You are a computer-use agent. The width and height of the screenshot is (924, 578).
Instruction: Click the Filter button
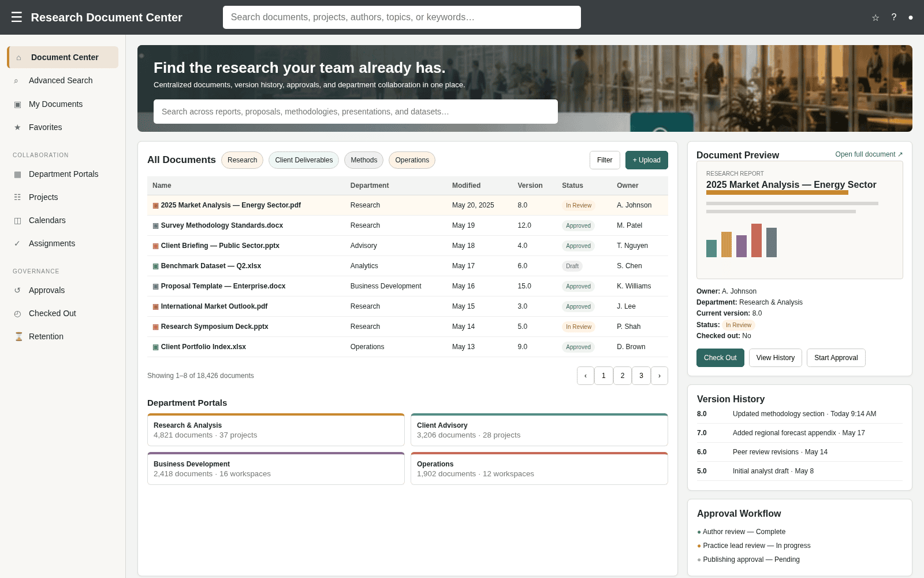(x=605, y=160)
